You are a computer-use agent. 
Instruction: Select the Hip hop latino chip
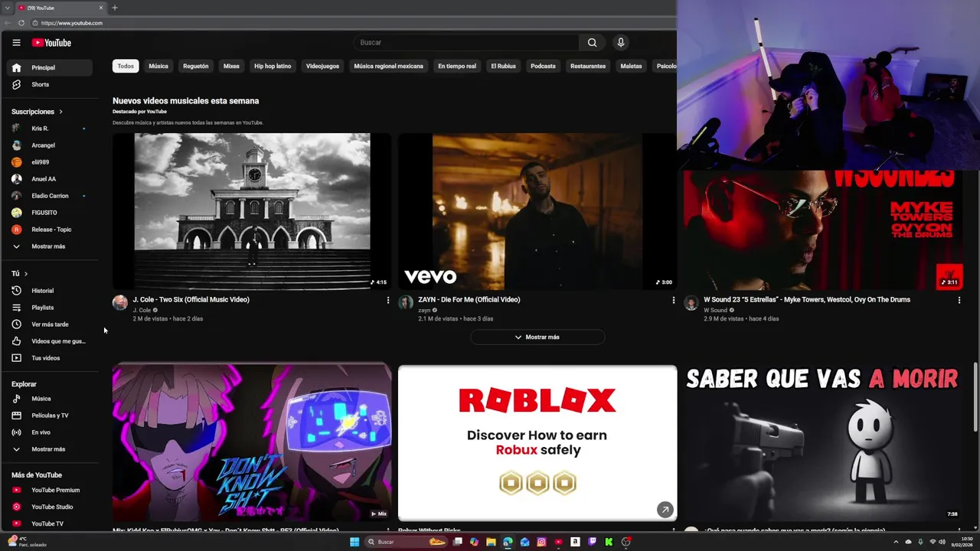click(x=273, y=66)
